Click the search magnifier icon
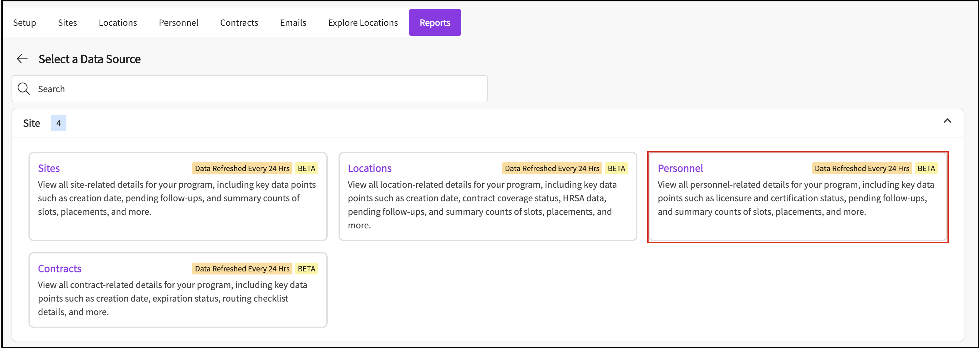 24,89
